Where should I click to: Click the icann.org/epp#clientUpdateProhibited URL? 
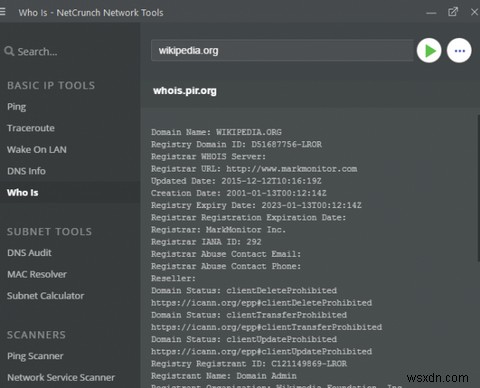[261, 351]
